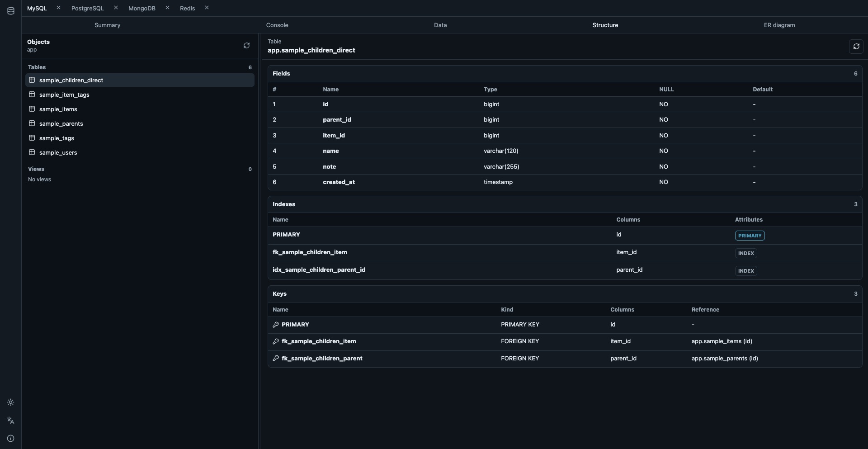Click the created_at field name
This screenshot has height=449, width=868.
tap(339, 182)
